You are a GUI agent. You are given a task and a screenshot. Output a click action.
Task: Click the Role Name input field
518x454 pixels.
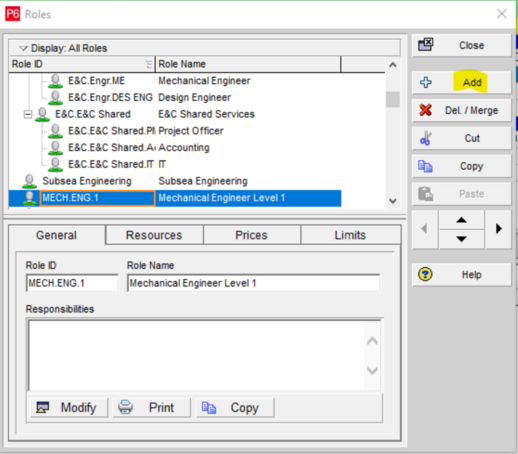point(253,283)
